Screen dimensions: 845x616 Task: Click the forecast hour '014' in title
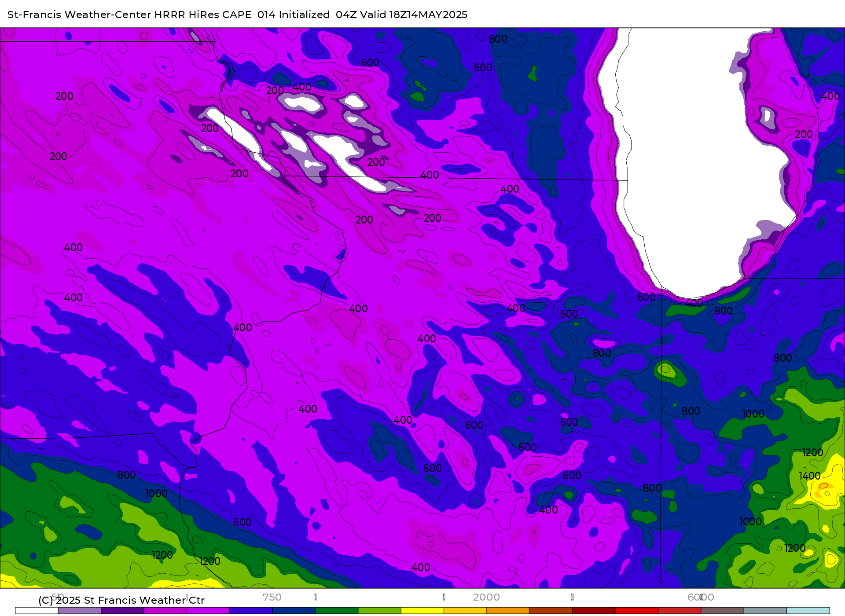coord(266,15)
